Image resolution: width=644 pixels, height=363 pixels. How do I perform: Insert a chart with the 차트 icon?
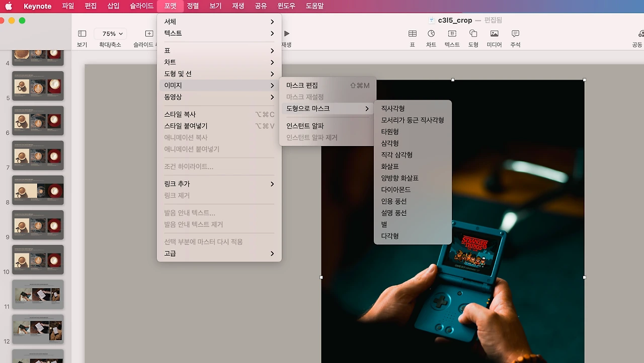pos(431,34)
